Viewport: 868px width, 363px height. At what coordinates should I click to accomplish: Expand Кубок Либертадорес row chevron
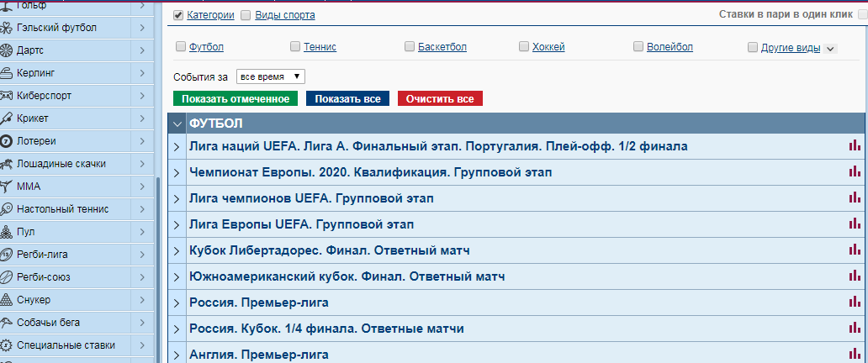177,251
